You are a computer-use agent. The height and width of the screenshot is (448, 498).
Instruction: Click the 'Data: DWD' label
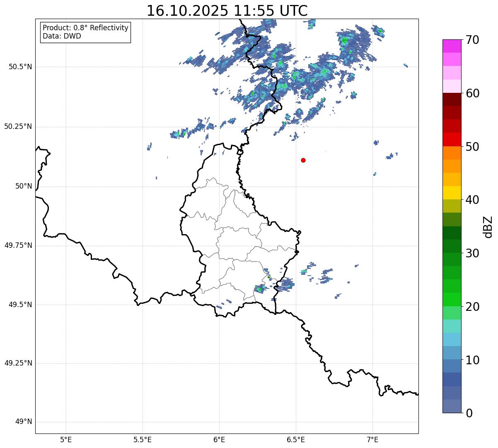click(x=62, y=36)
